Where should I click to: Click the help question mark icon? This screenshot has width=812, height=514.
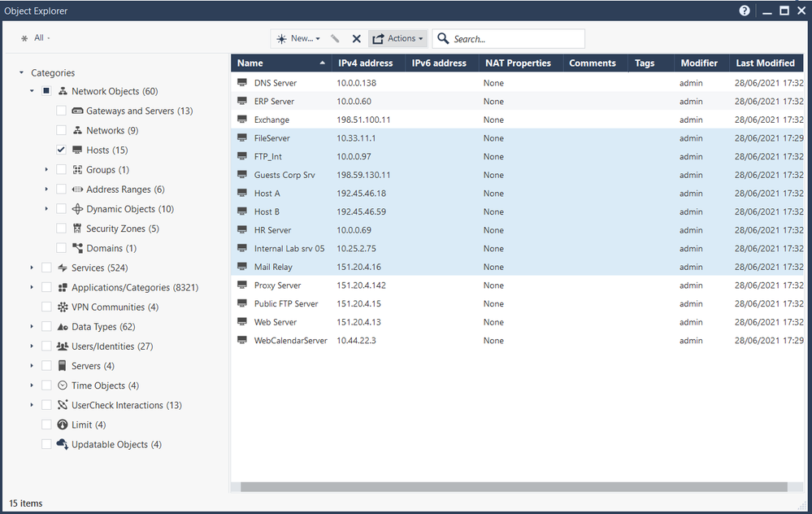[745, 11]
